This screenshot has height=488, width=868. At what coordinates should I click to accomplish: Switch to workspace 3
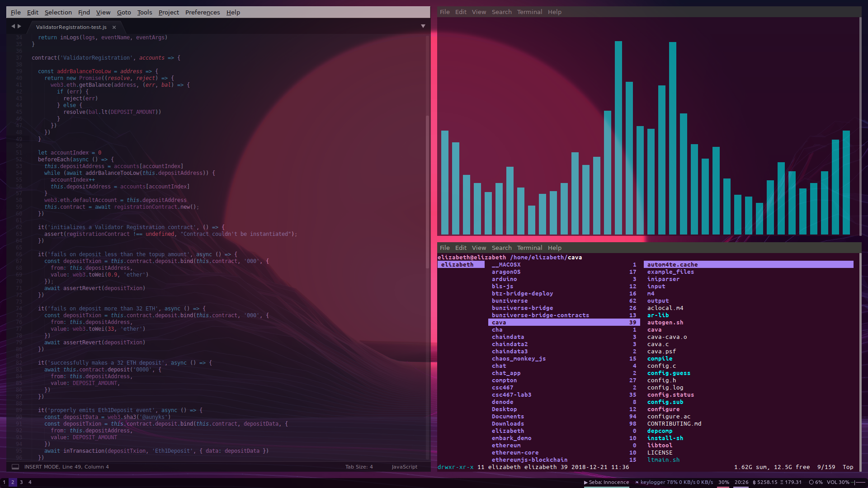(21, 482)
